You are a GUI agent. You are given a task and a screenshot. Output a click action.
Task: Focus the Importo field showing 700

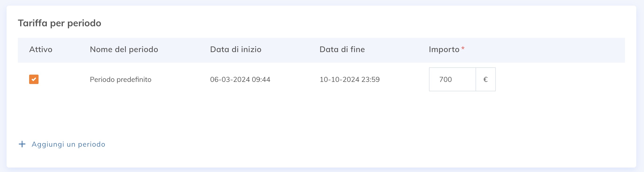[x=452, y=79]
